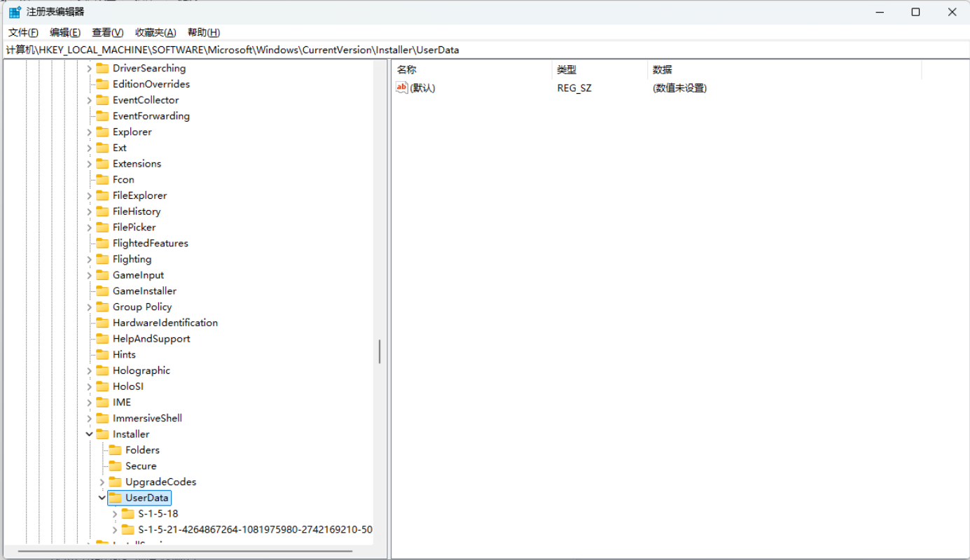Expand the Group Policy key
Image resolution: width=970 pixels, height=560 pixels.
(x=90, y=307)
